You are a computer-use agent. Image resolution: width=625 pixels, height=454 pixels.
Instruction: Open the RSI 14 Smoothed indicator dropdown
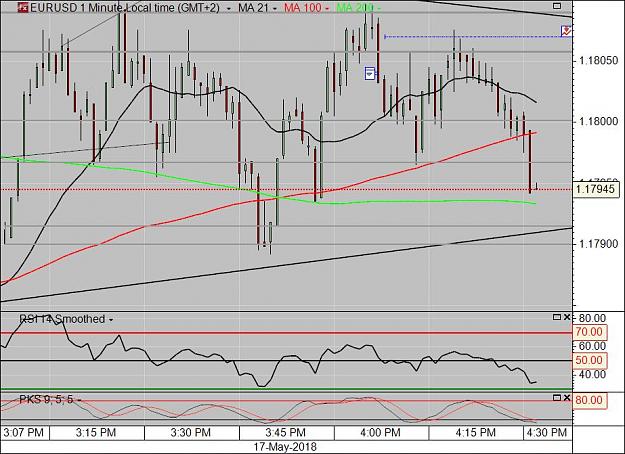pyautogui.click(x=111, y=320)
